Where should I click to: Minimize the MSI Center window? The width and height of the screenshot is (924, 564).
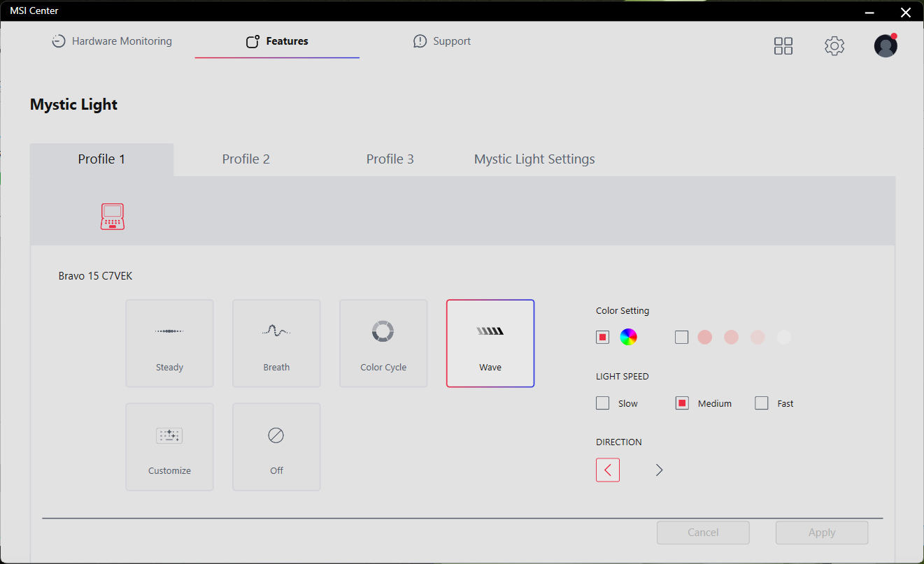[x=869, y=11]
